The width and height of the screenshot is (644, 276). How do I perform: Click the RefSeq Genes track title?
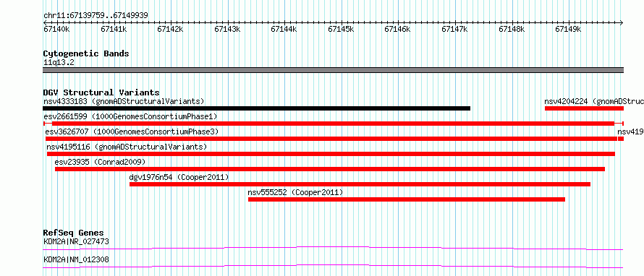tap(74, 233)
